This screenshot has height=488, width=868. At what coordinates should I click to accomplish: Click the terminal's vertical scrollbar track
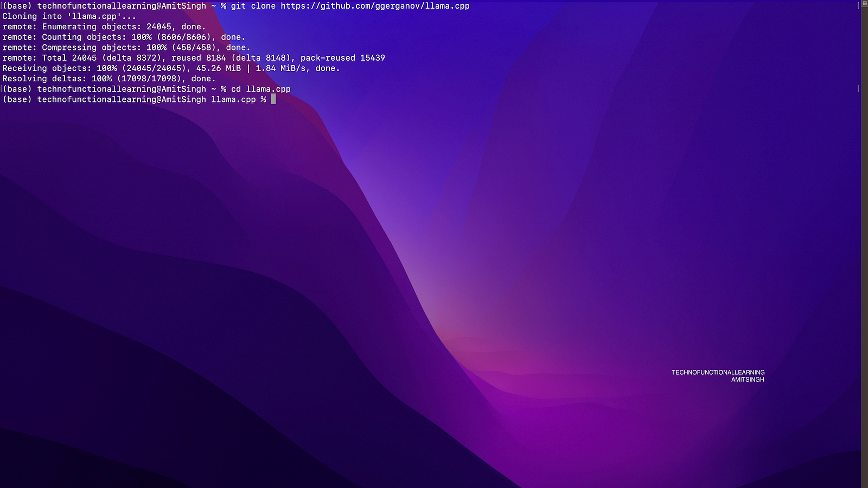[864, 244]
